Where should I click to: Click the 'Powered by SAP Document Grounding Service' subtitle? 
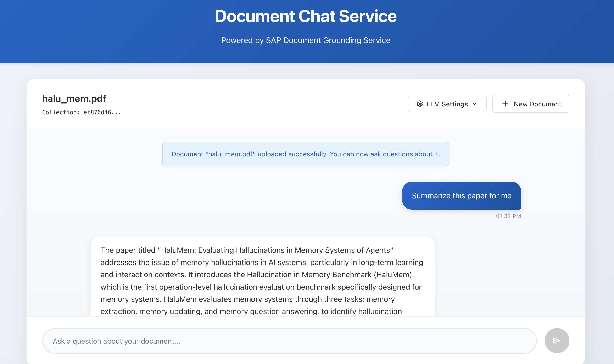tap(306, 40)
